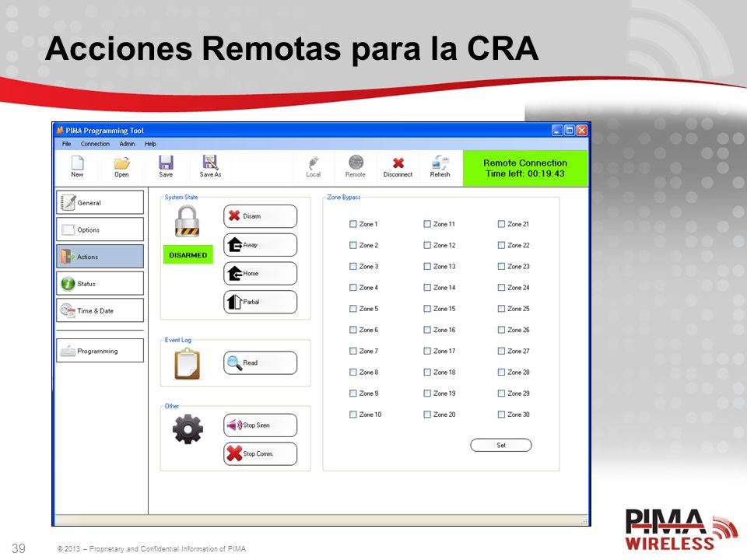Click the System State group label
This screenshot has width=747, height=560.
click(x=181, y=197)
